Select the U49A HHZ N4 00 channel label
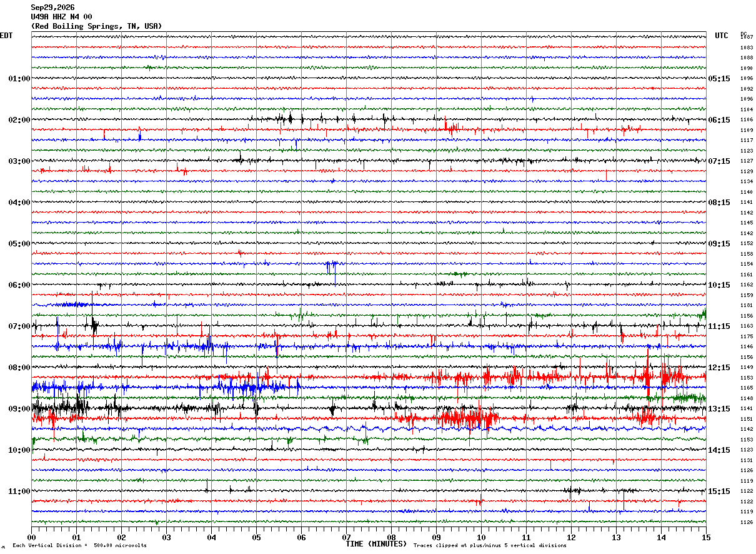This screenshot has height=554, width=756. tap(61, 17)
